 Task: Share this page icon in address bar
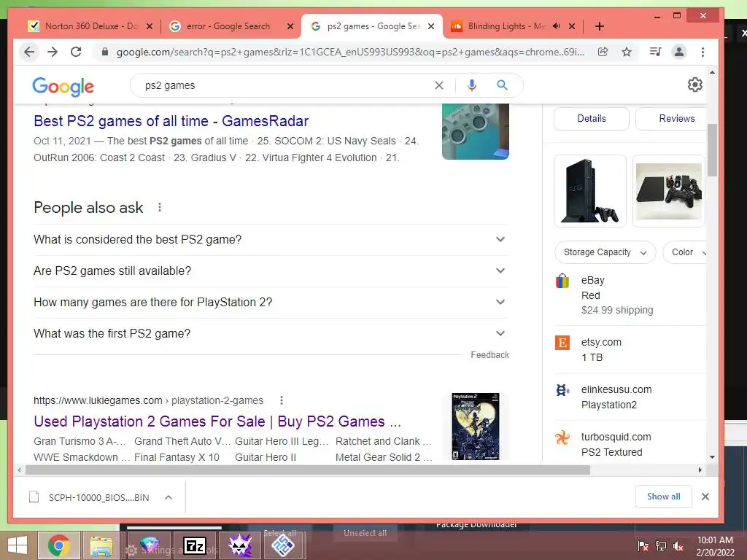[x=603, y=52]
